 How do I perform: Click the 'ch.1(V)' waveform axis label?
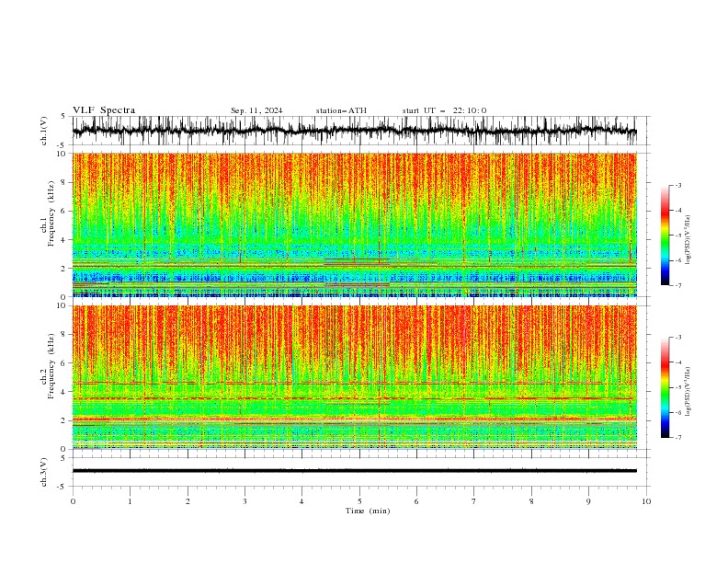click(x=44, y=131)
